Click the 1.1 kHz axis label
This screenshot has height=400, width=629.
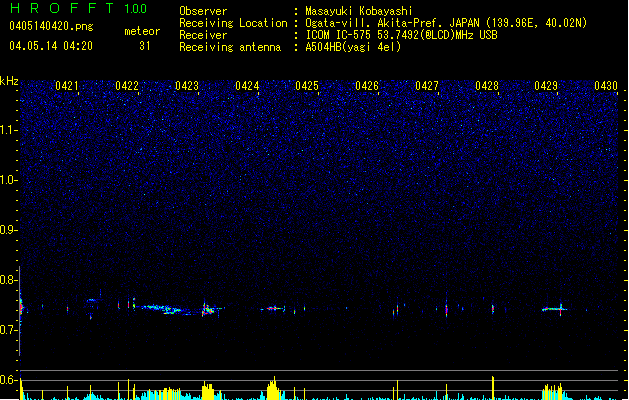9,130
